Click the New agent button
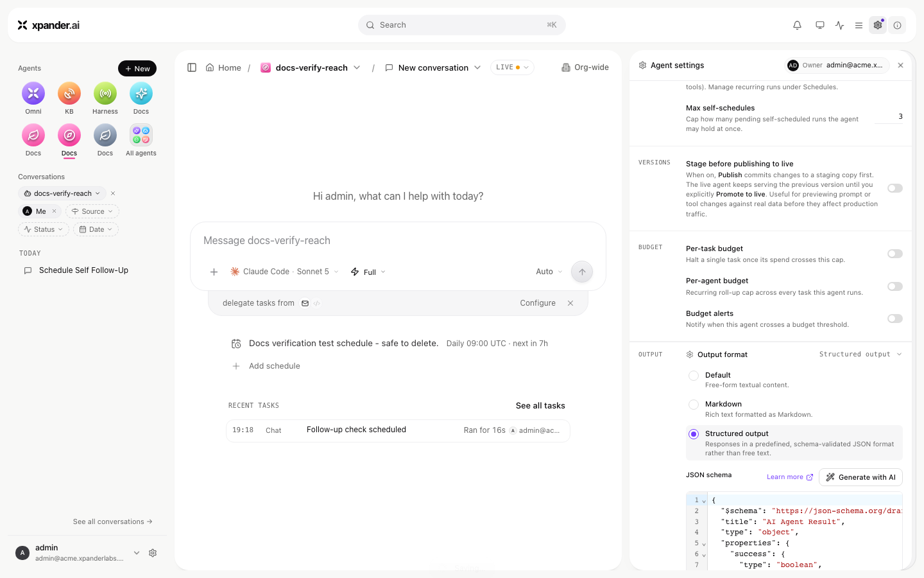Image resolution: width=924 pixels, height=578 pixels. tap(137, 69)
